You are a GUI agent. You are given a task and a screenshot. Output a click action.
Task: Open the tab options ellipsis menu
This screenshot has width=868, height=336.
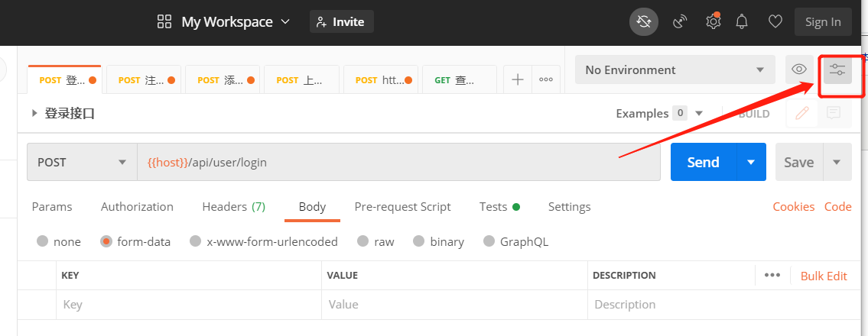click(546, 79)
